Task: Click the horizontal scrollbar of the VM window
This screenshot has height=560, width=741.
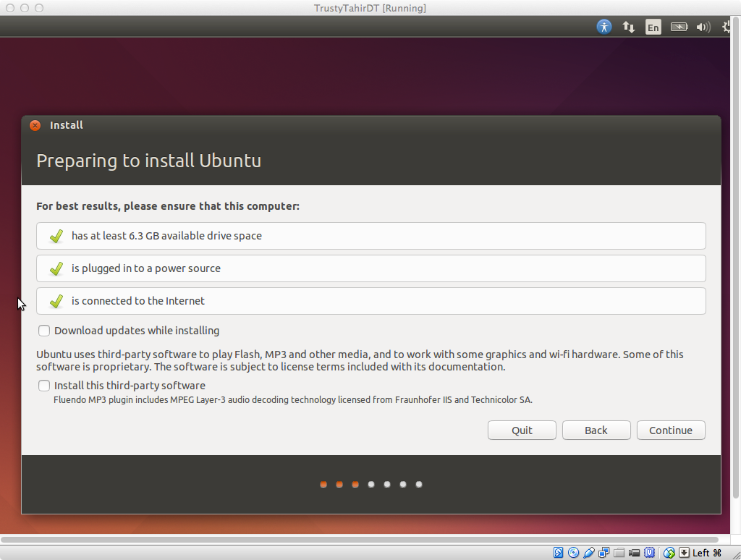Action: pyautogui.click(x=359, y=539)
